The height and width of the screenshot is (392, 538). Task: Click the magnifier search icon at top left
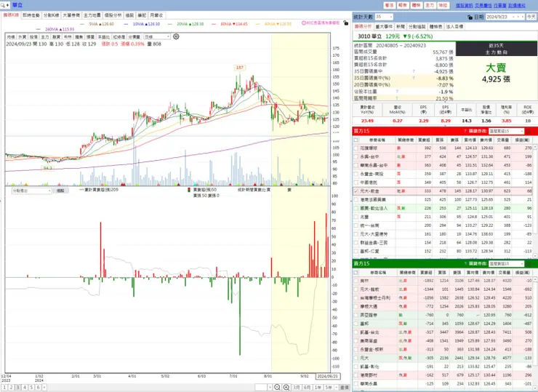click(3, 5)
